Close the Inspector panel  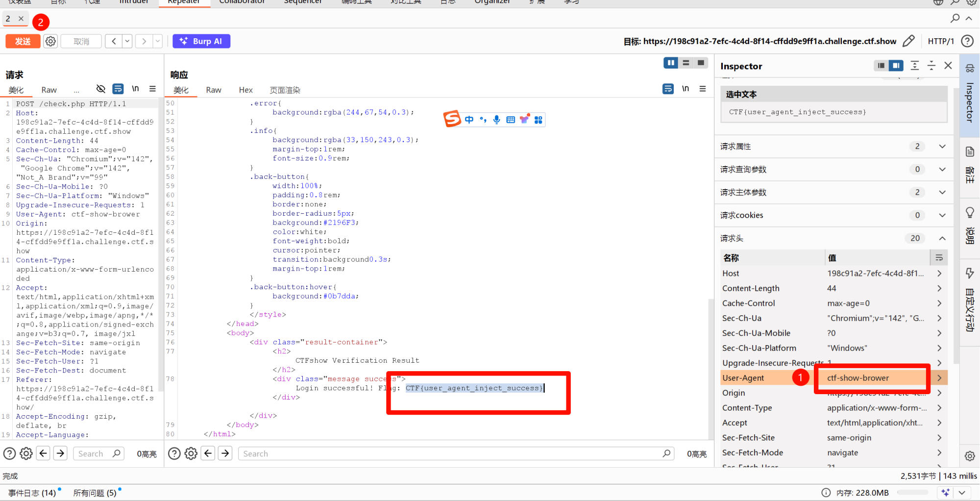(948, 66)
